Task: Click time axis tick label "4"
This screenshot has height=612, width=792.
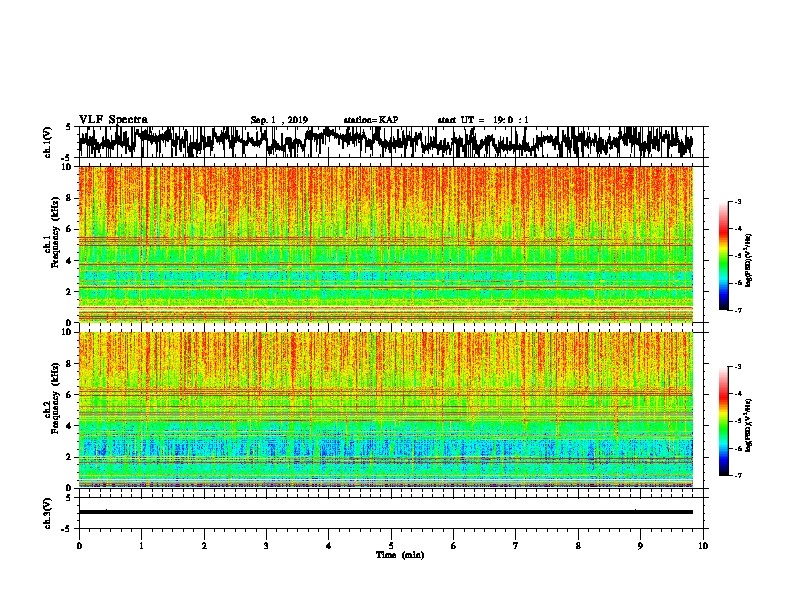Action: pyautogui.click(x=329, y=546)
